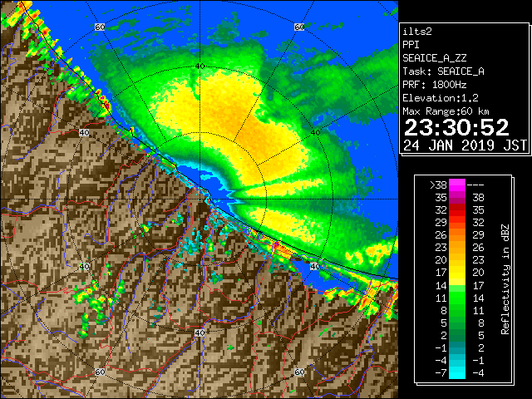Click the "Max Range:60 km" line
This screenshot has width=532, height=399.
[446, 111]
